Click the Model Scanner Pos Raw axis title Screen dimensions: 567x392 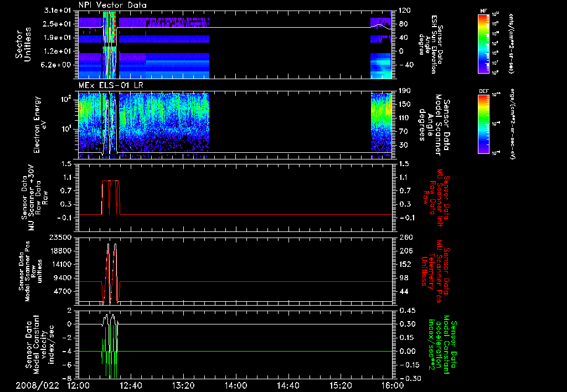coord(30,271)
